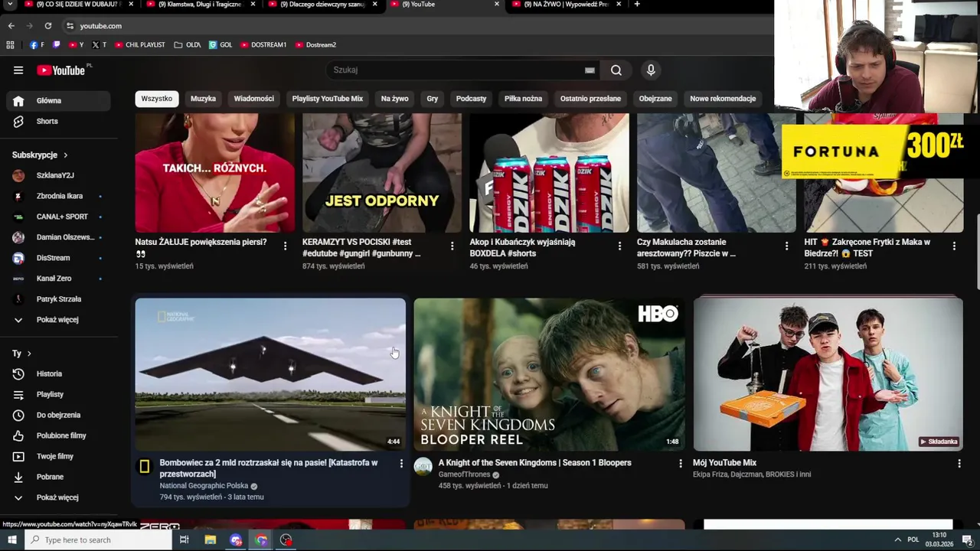
Task: Expand the Ty section header
Action: (21, 354)
